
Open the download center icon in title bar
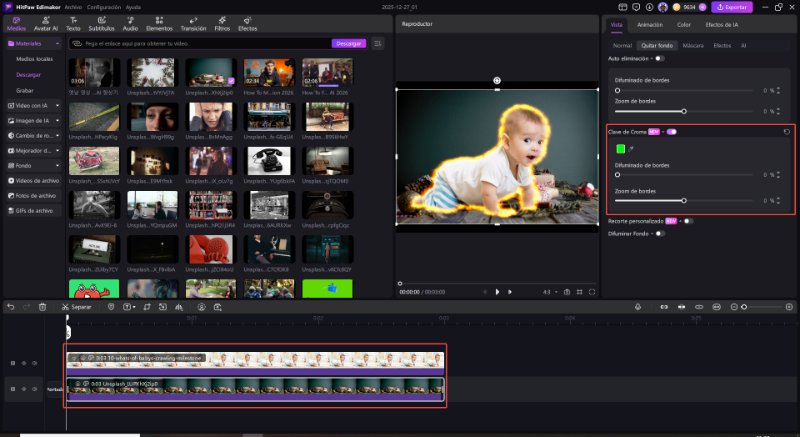[649, 7]
